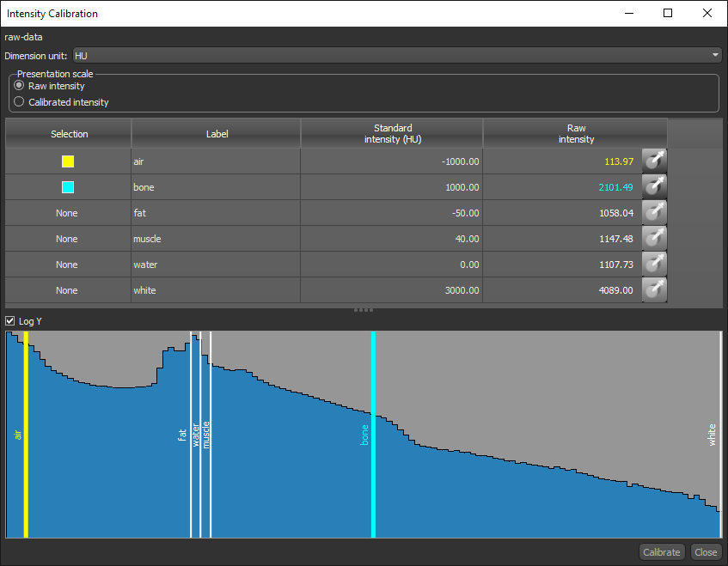Click the picker icon for white row
Screen dimensions: 728x566
[654, 290]
